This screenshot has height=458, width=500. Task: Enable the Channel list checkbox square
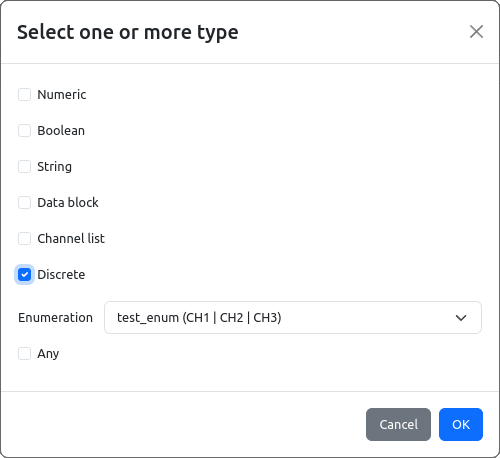point(24,239)
